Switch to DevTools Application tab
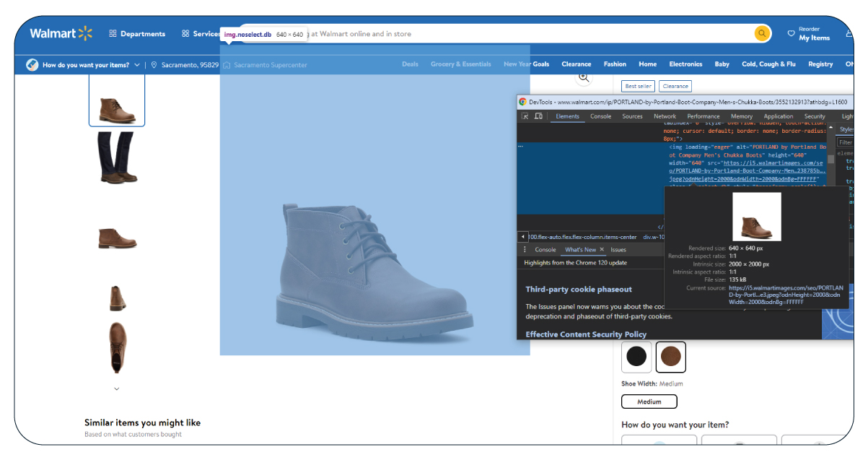Image resolution: width=868 pixels, height=460 pixels. (x=779, y=116)
